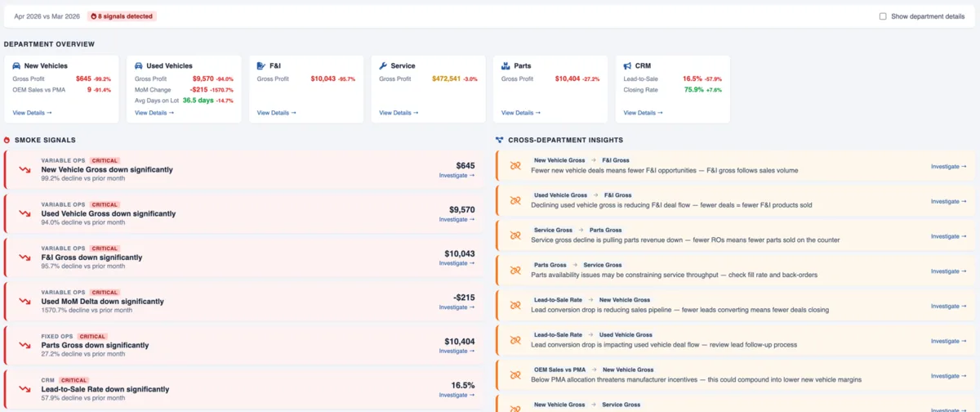The width and height of the screenshot is (980, 412).
Task: Open View Details on the CRM card
Action: [644, 113]
